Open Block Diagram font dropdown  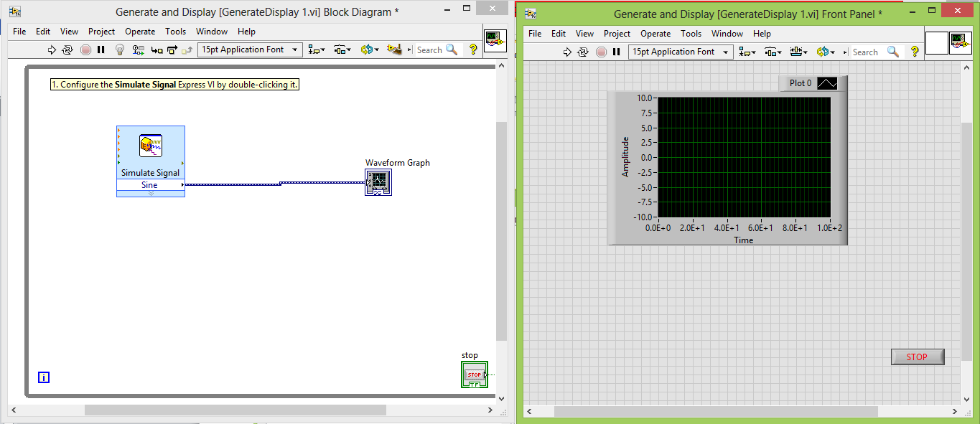click(250, 50)
